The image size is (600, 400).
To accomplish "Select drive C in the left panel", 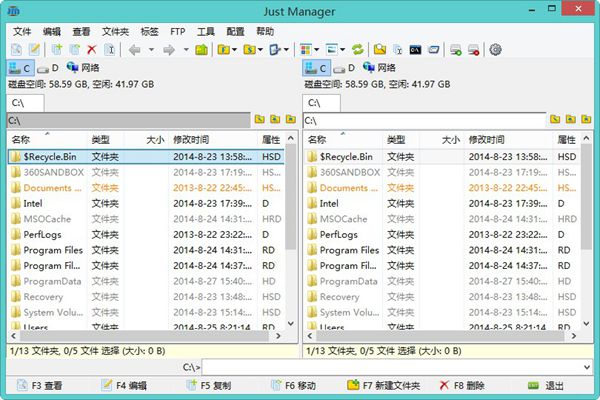I will click(x=20, y=68).
